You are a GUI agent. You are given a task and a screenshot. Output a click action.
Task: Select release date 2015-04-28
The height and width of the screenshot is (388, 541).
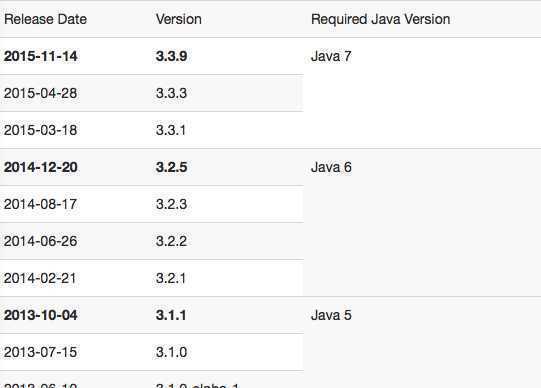click(x=41, y=93)
